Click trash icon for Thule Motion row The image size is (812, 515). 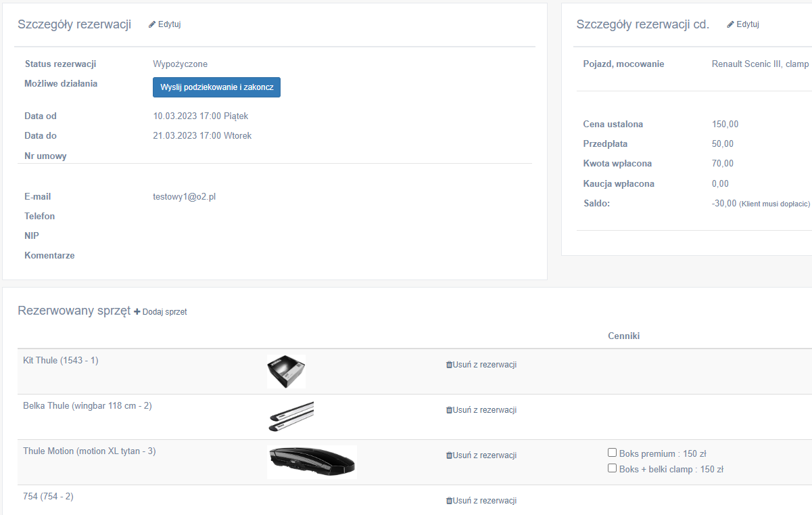point(449,455)
